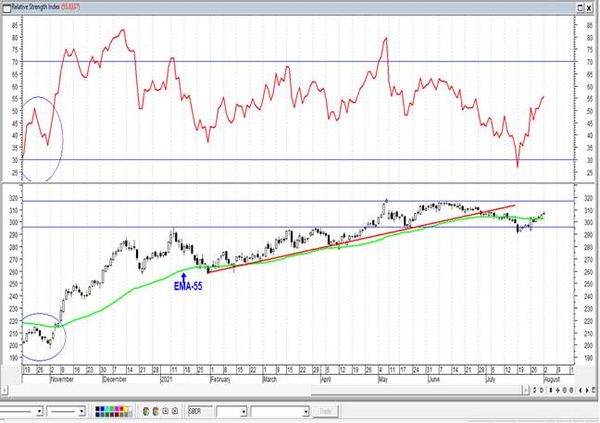
Task: Click second red-green chart icon in toolbar
Action: 155,412
